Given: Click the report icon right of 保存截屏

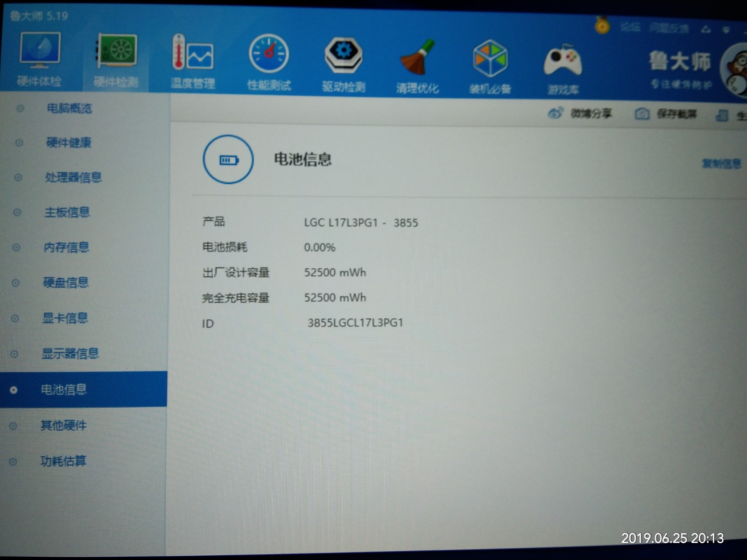Looking at the screenshot, I should click(722, 115).
